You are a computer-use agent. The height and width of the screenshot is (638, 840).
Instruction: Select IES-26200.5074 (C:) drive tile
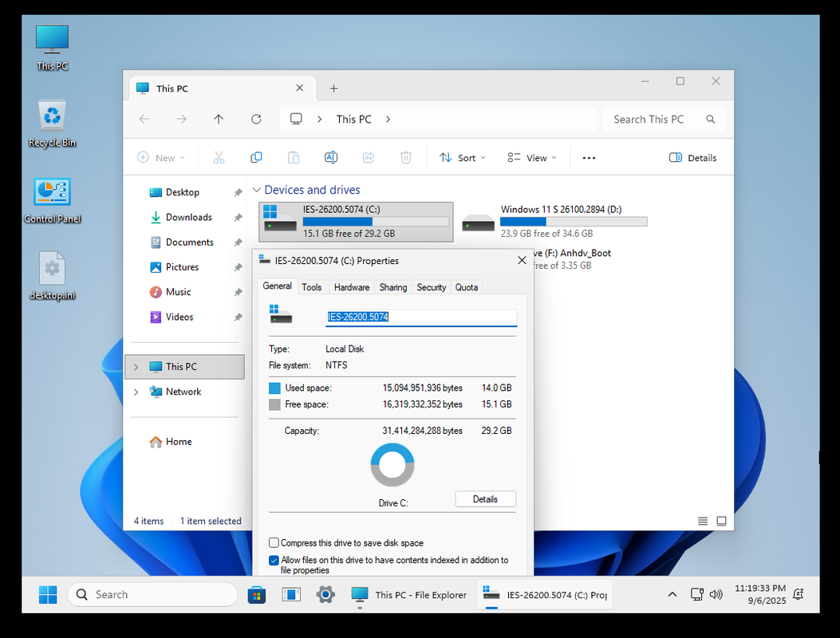356,221
